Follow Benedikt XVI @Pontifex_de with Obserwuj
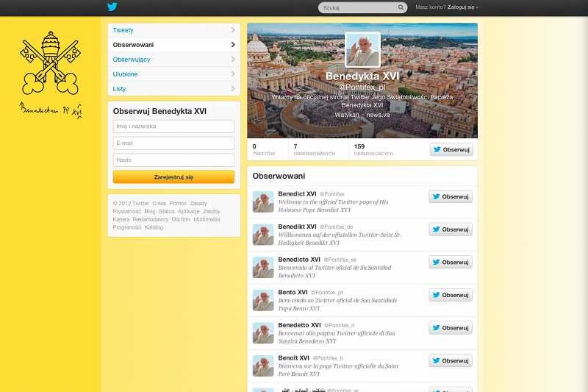The image size is (588, 392). pyautogui.click(x=451, y=229)
